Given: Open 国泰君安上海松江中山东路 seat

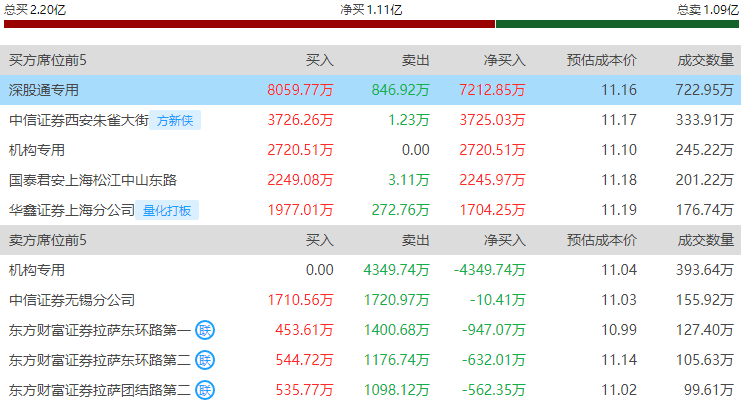Looking at the screenshot, I should [x=92, y=180].
